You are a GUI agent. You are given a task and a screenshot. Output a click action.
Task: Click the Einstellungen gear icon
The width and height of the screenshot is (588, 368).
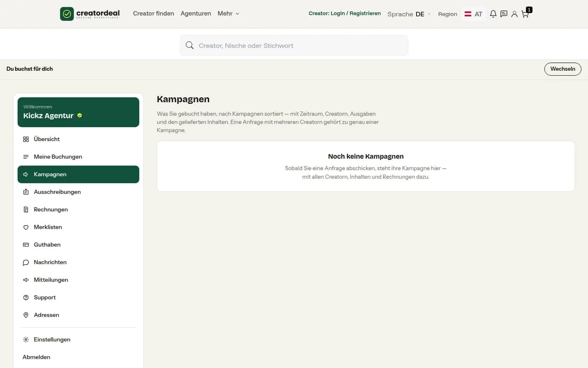pos(26,339)
